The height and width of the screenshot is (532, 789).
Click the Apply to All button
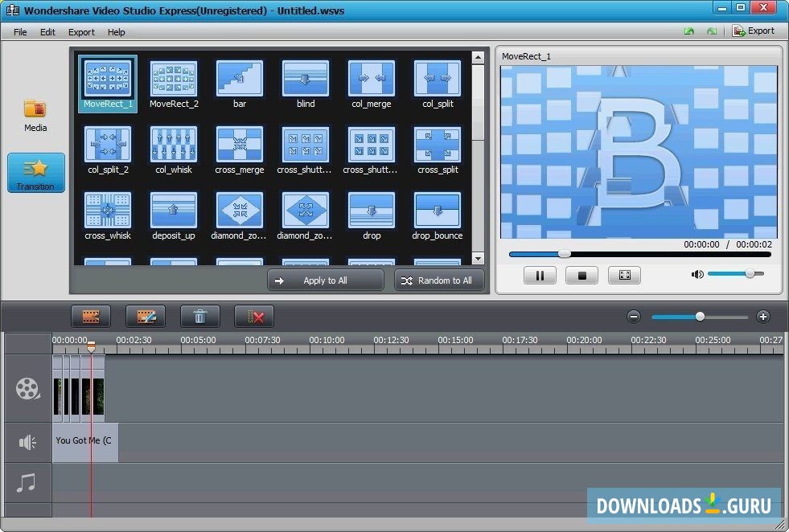coord(325,280)
